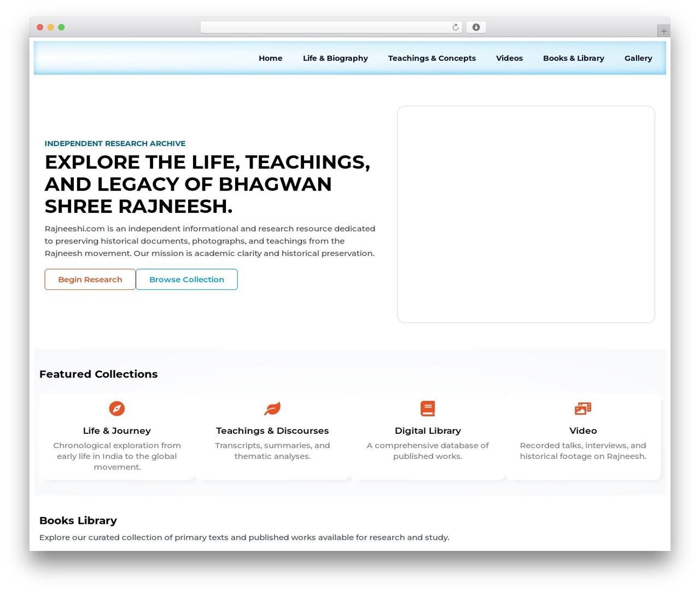The width and height of the screenshot is (700, 593).
Task: Click the Rajneeshi.com description paragraph
Action: point(210,241)
